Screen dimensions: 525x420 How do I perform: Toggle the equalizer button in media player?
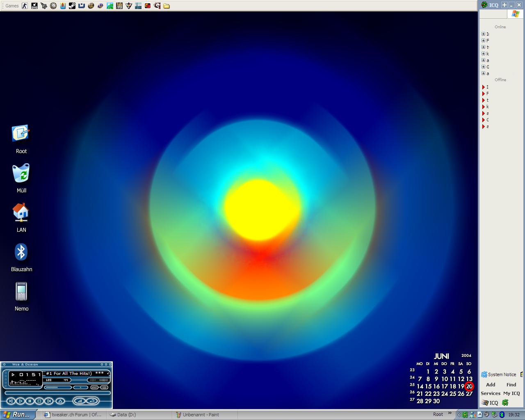[x=94, y=387]
